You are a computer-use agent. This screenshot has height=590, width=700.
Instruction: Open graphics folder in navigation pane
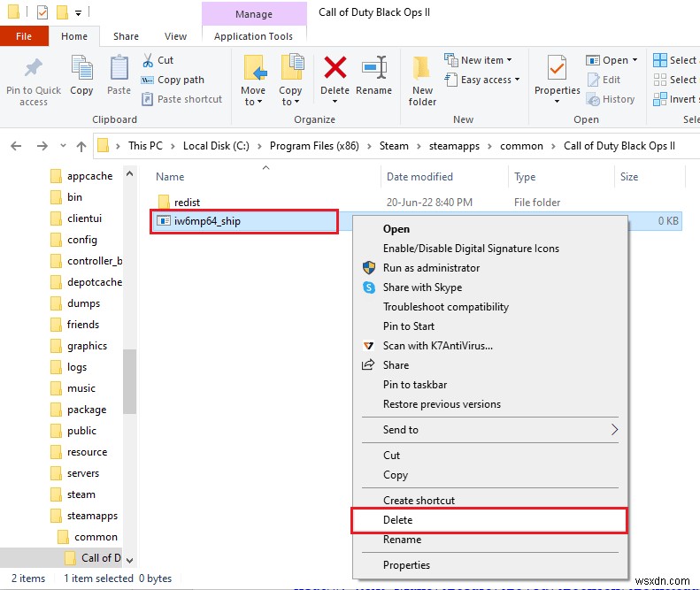pos(79,346)
